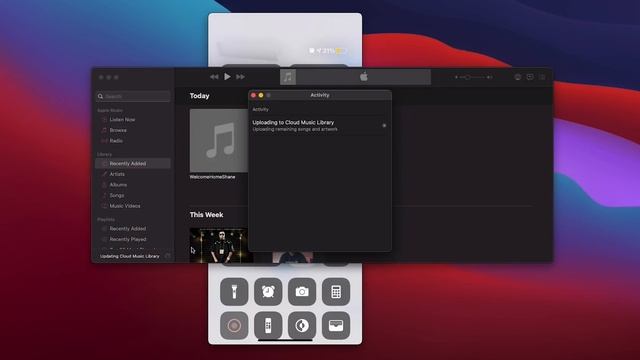Click the This Week section heading
Viewport: 640px width, 360px height.
point(207,215)
